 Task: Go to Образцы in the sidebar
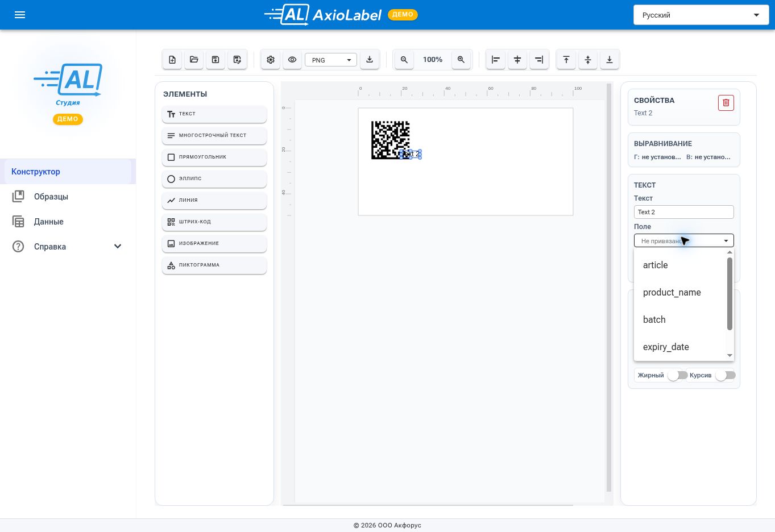tap(68, 197)
